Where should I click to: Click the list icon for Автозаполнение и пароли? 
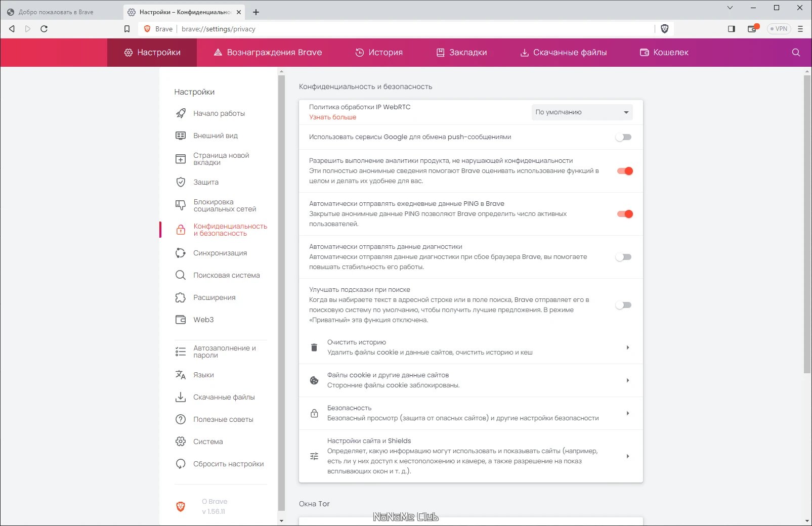[181, 352]
